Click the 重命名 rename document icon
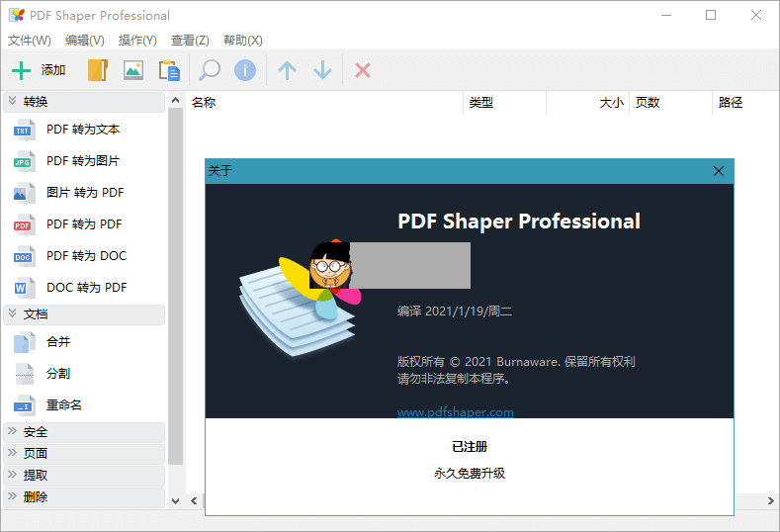Image resolution: width=780 pixels, height=532 pixels. pos(24,405)
